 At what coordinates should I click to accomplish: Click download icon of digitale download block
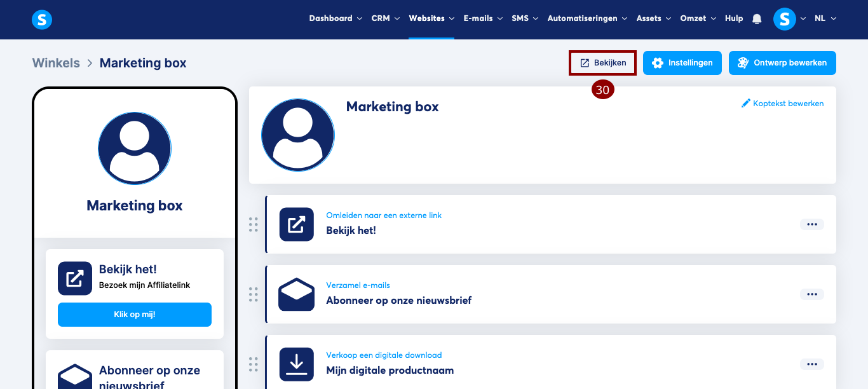click(297, 364)
